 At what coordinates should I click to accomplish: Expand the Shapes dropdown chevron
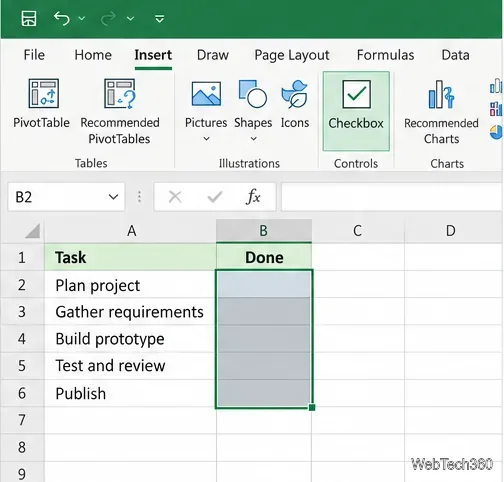pos(253,138)
